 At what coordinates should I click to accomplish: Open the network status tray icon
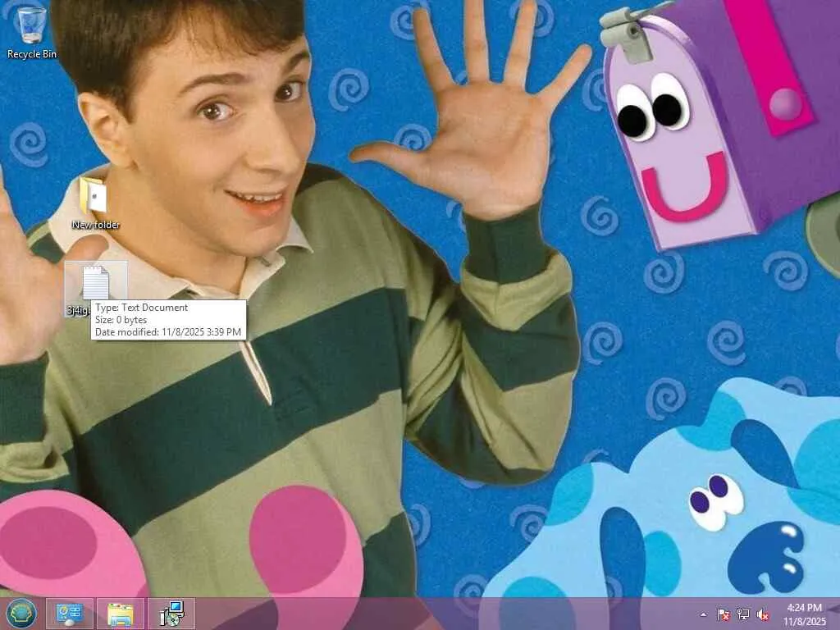pyautogui.click(x=743, y=614)
